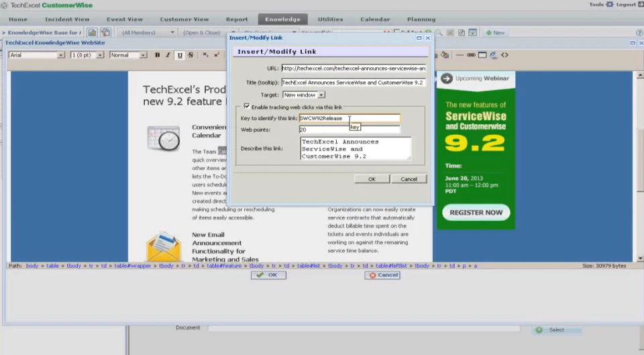Click the Web points input field

pos(350,130)
